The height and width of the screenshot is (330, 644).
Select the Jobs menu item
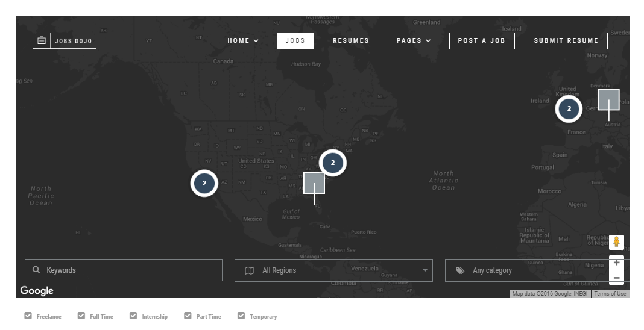pyautogui.click(x=295, y=40)
